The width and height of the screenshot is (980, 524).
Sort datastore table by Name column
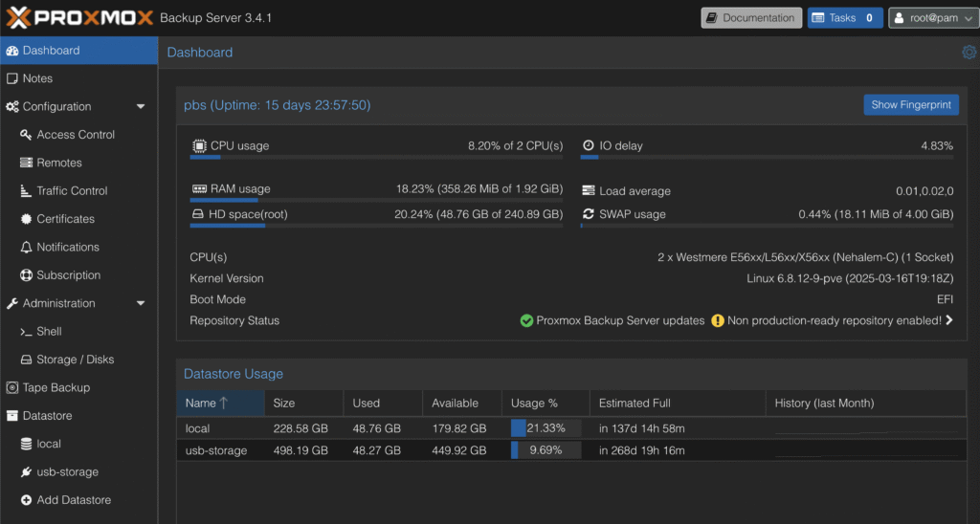point(221,404)
